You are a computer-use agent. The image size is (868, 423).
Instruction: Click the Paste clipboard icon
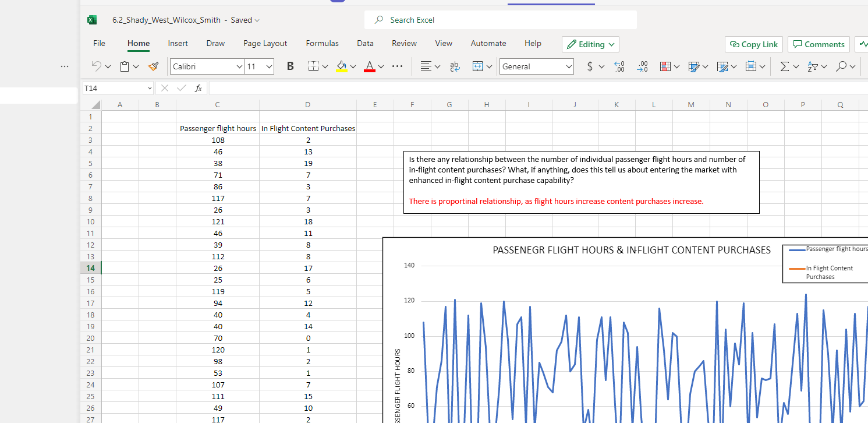click(x=125, y=66)
